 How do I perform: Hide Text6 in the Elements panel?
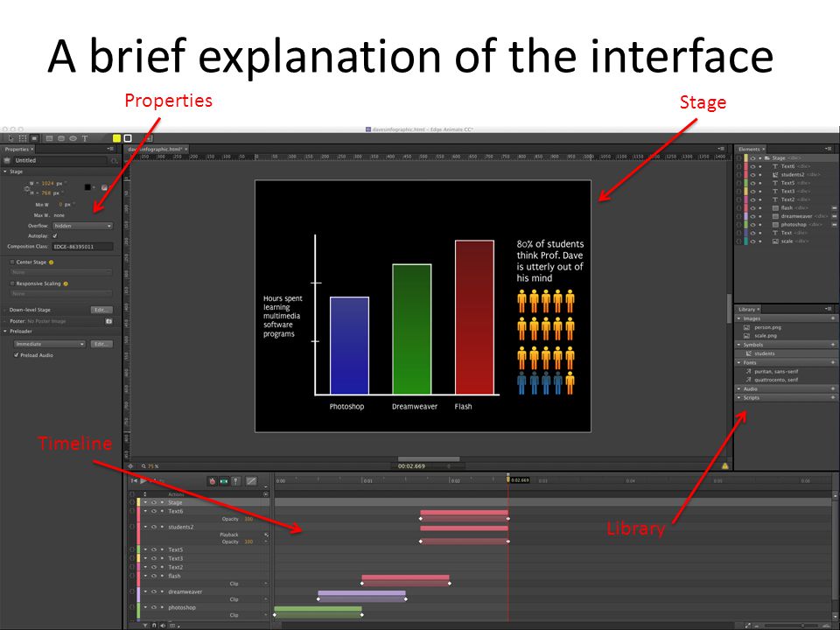(752, 166)
